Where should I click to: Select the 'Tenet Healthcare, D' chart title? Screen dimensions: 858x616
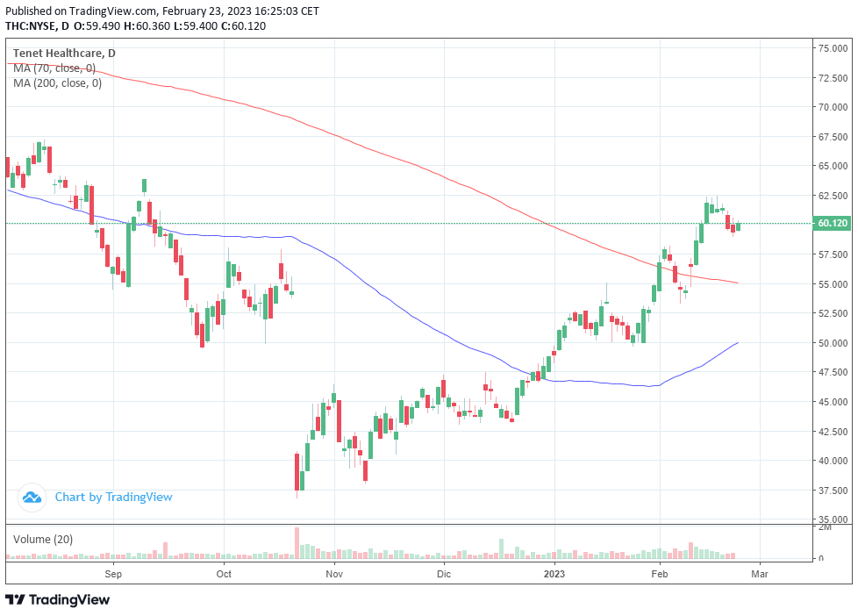[x=64, y=54]
